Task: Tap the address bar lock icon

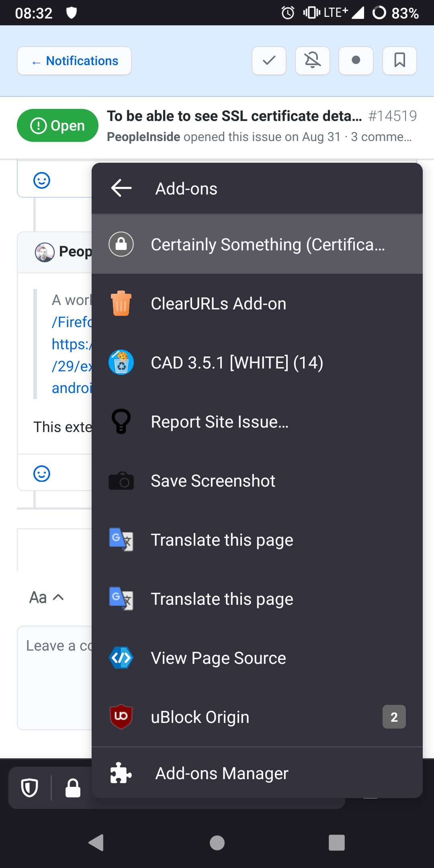Action: pos(73,788)
